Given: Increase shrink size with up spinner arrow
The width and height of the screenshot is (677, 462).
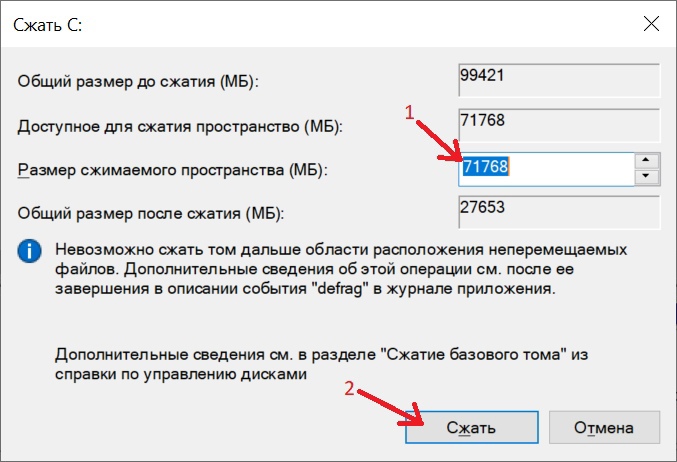Looking at the screenshot, I should pos(647,160).
